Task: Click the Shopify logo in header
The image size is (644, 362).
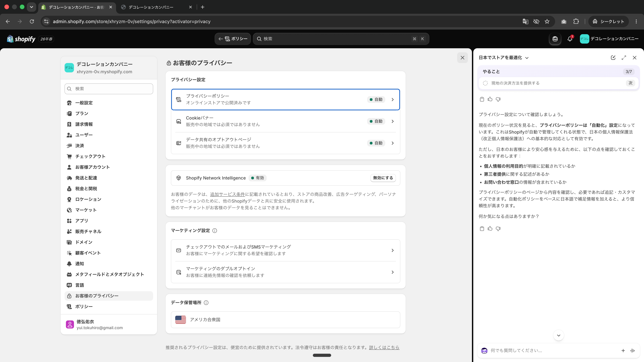Action: [21, 39]
